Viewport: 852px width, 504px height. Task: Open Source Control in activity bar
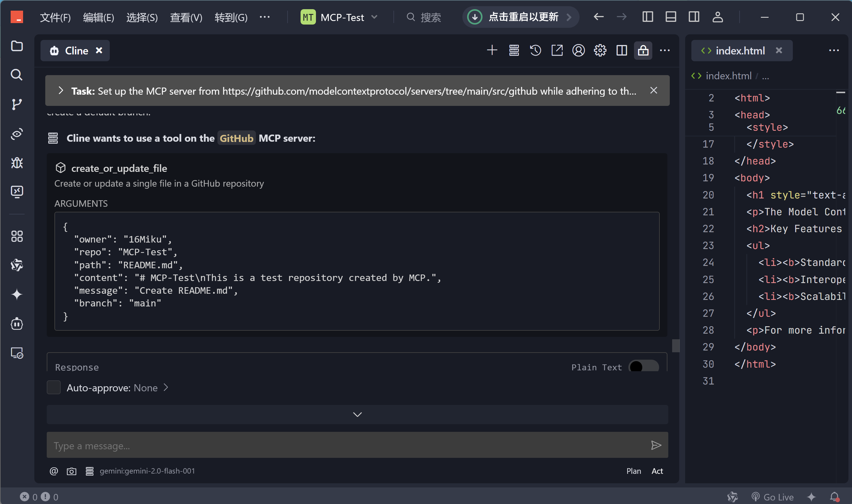click(x=17, y=104)
